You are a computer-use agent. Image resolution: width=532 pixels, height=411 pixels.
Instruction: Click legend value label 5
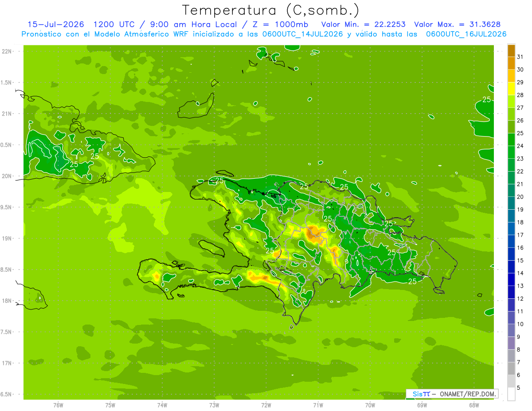pyautogui.click(x=519, y=388)
